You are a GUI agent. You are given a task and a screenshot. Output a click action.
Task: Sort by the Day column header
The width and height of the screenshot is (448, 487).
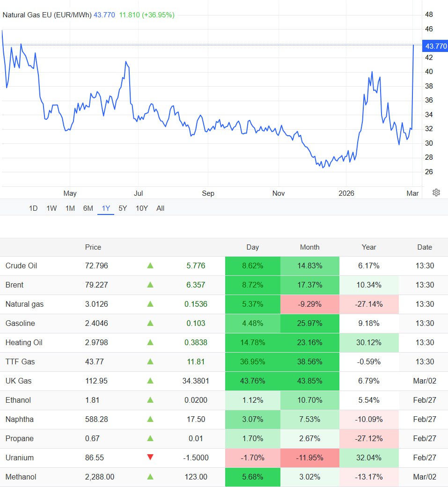253,247
